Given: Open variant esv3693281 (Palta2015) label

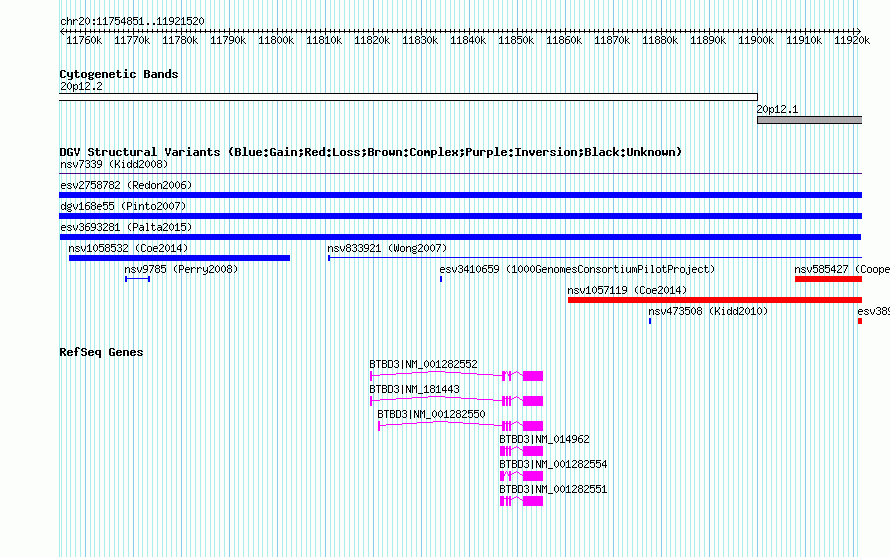Looking at the screenshot, I should point(126,227).
